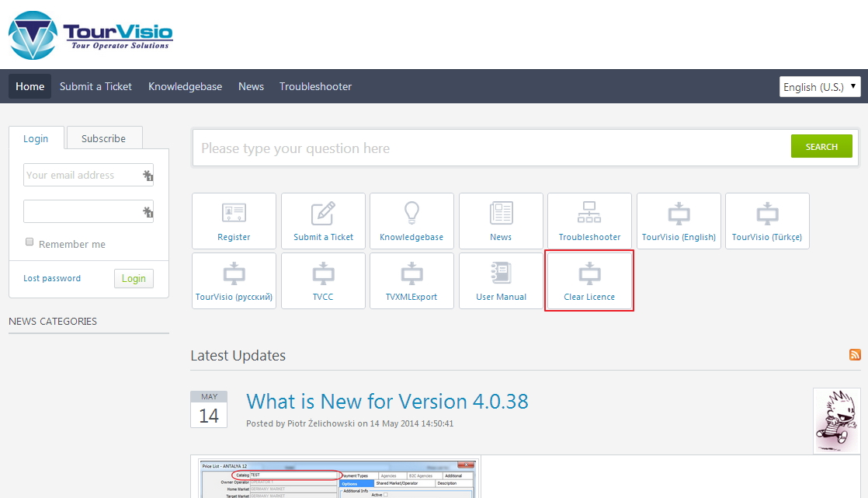Image resolution: width=868 pixels, height=498 pixels.
Task: Focus the email address input field
Action: [x=82, y=175]
